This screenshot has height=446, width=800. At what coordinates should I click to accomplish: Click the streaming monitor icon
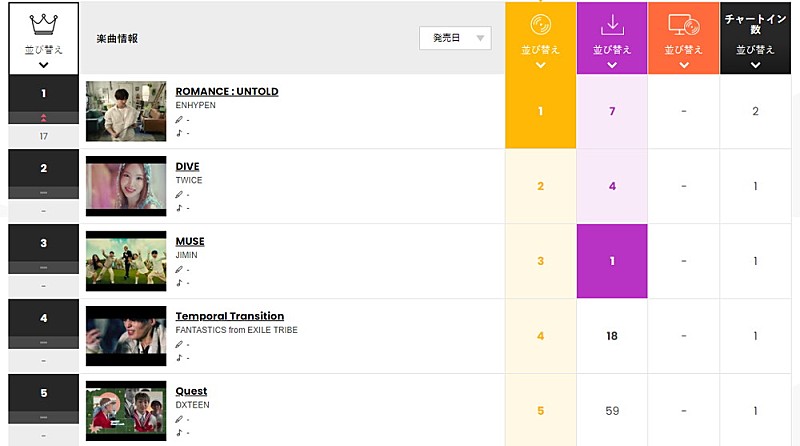click(x=683, y=24)
